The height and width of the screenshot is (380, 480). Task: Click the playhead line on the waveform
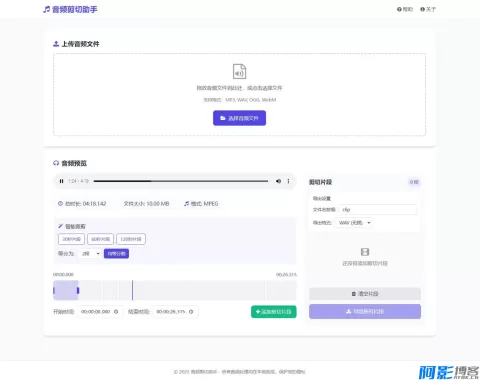[x=132, y=290]
